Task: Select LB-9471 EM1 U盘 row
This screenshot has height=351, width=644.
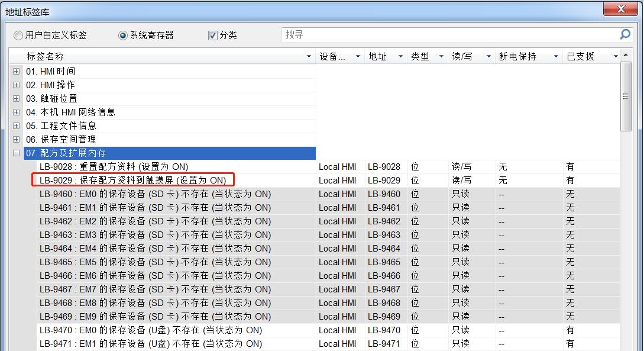Action: pos(328,343)
